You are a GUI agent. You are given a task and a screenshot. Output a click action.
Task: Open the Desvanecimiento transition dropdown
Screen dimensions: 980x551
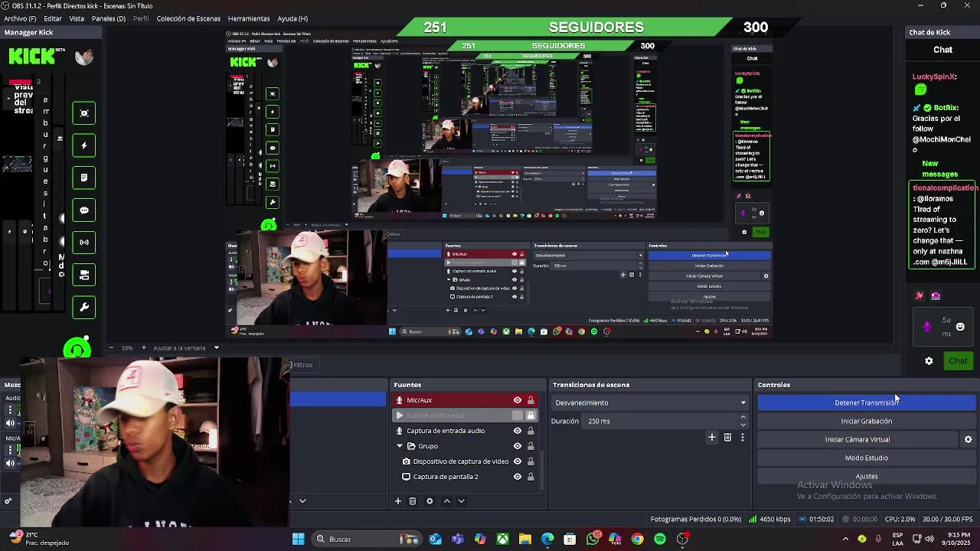click(x=650, y=403)
